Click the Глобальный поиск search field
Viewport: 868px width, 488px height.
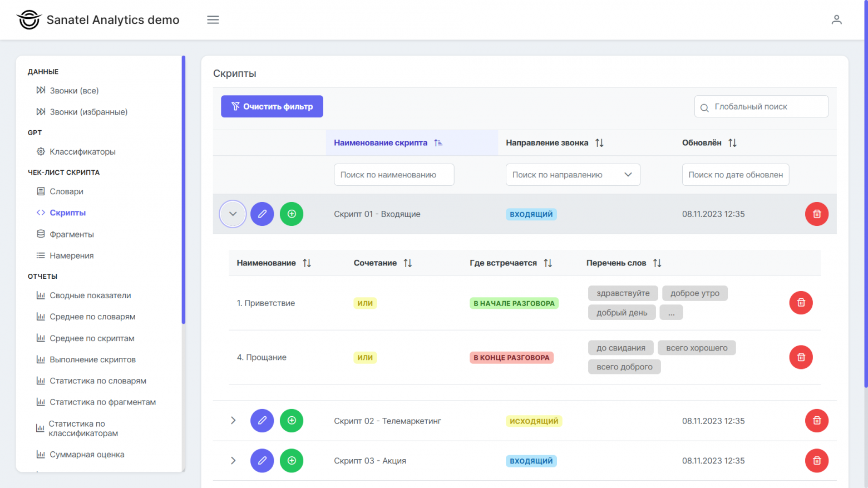pos(761,107)
